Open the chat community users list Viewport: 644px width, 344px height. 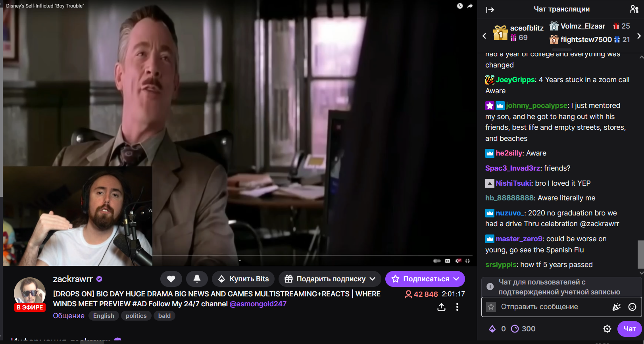coord(634,9)
